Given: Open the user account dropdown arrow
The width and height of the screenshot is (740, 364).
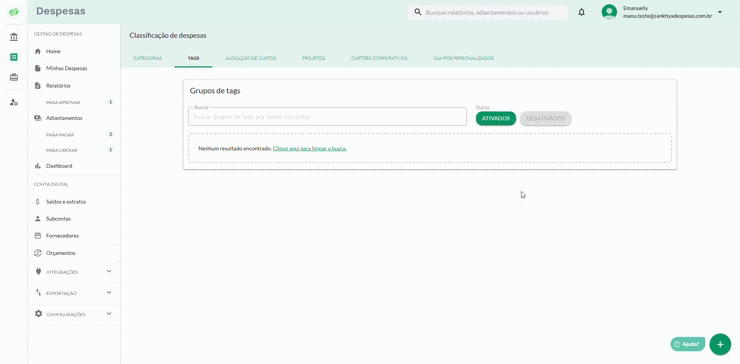Looking at the screenshot, I should (720, 12).
